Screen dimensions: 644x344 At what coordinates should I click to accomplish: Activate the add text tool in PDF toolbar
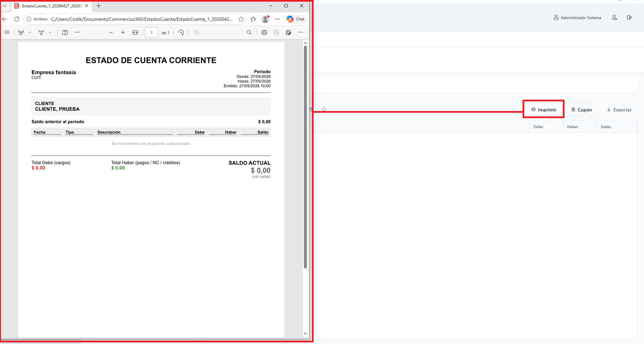click(65, 33)
